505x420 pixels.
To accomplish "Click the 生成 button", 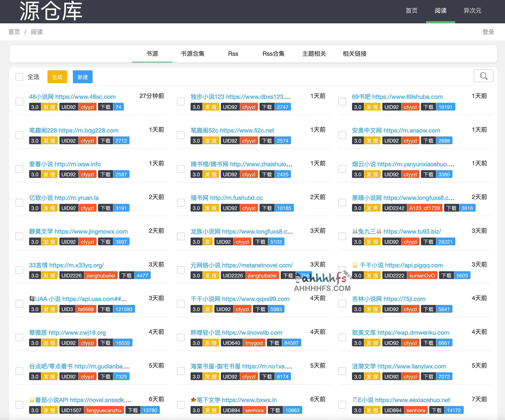I will [x=57, y=76].
